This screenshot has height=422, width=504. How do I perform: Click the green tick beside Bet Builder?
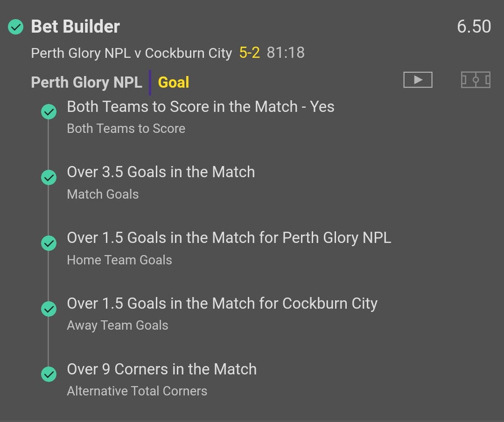[x=15, y=27]
